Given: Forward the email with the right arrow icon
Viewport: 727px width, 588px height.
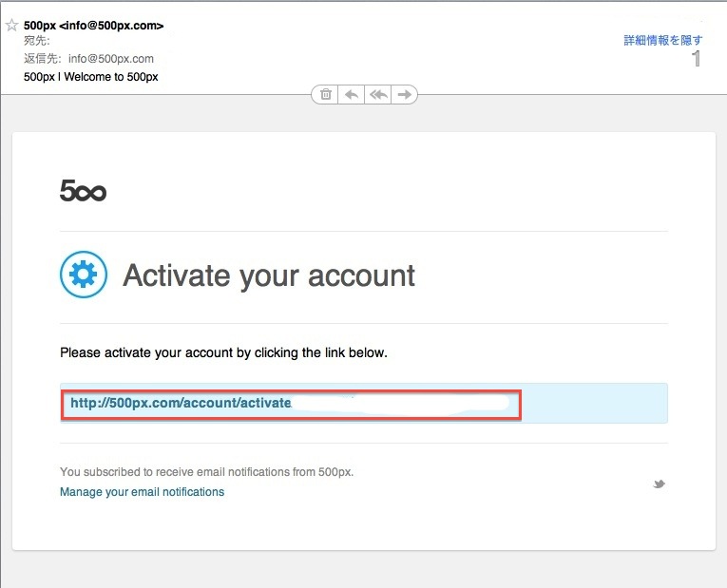Looking at the screenshot, I should tap(404, 94).
